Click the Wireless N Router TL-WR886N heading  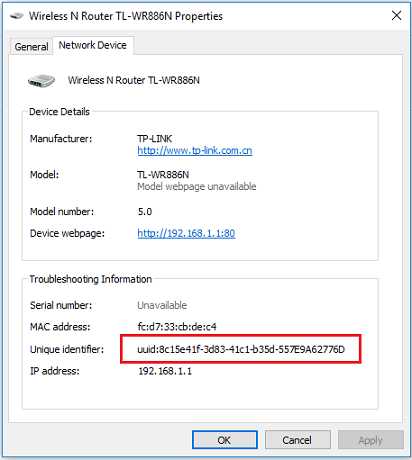point(134,80)
